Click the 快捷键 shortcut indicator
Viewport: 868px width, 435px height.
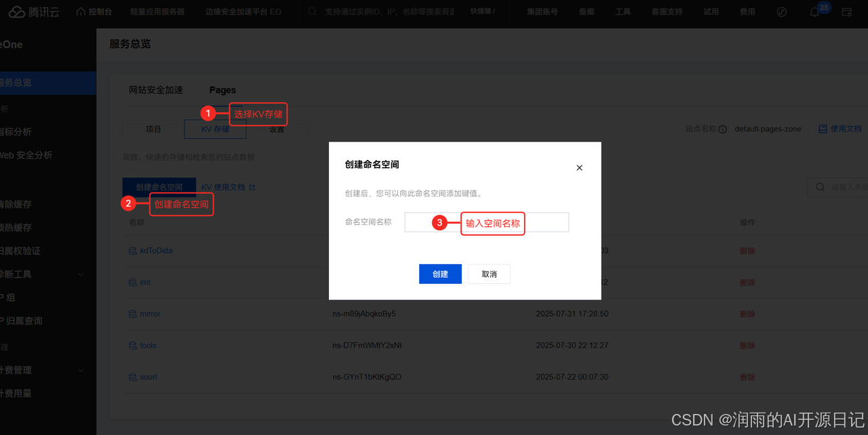click(483, 12)
